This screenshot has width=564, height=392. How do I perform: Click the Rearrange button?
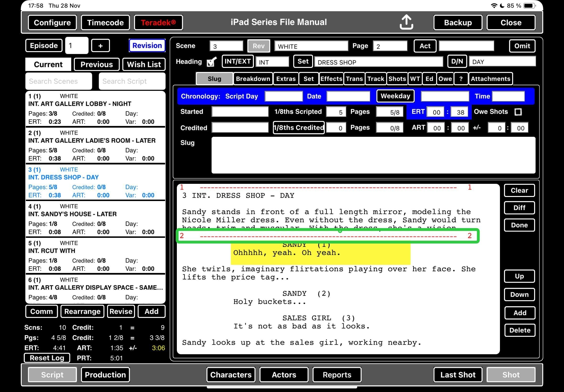pos(82,311)
